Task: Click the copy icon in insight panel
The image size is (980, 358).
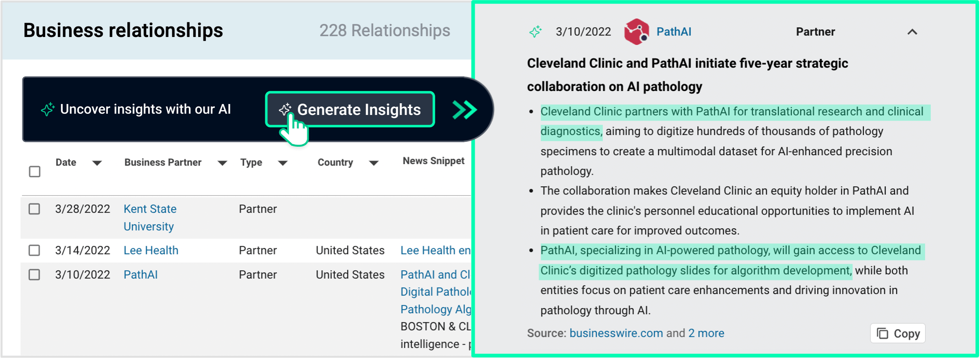Action: pos(882,334)
